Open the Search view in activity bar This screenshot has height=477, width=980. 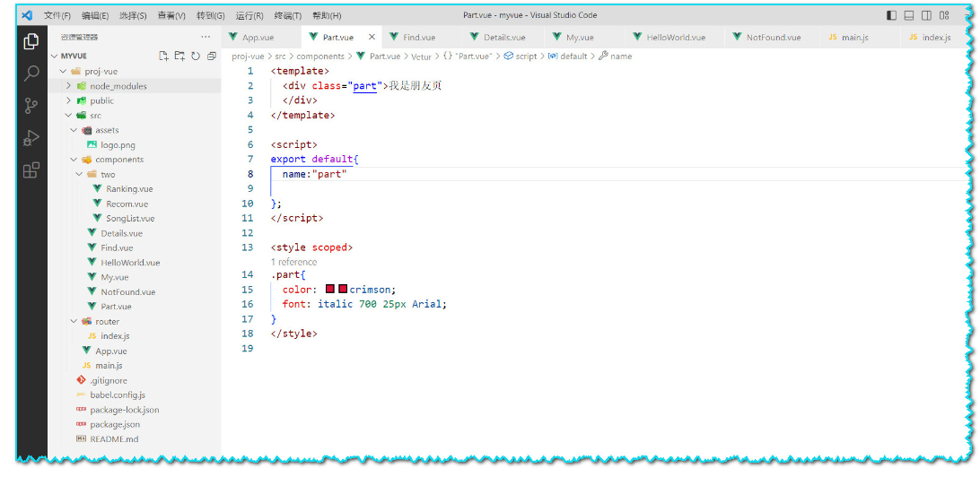click(x=31, y=74)
